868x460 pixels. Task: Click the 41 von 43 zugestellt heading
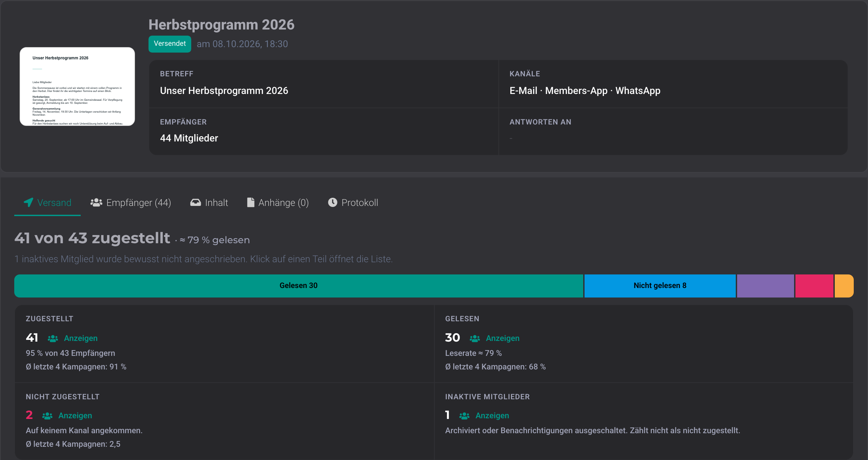(92, 238)
